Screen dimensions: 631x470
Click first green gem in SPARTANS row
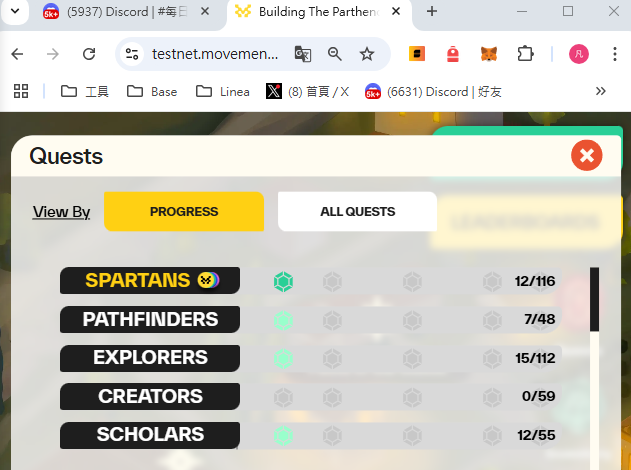coord(283,282)
